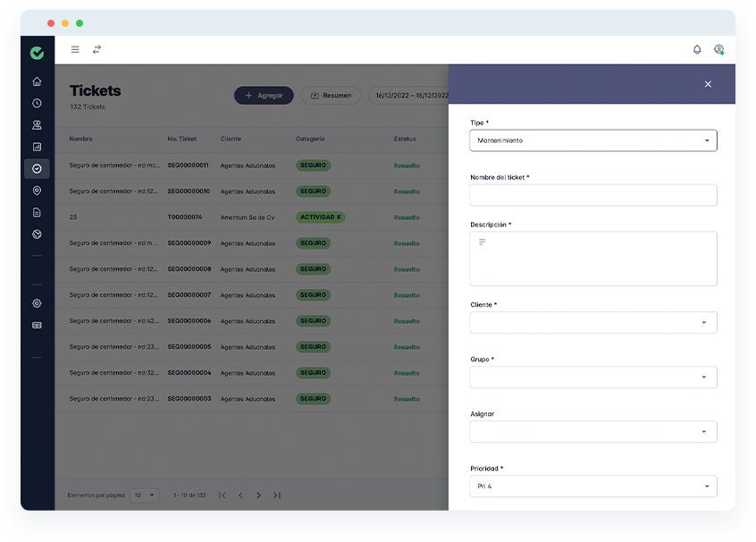This screenshot has height=542, width=756.
Task: Open the home icon in sidebar
Action: tap(37, 81)
